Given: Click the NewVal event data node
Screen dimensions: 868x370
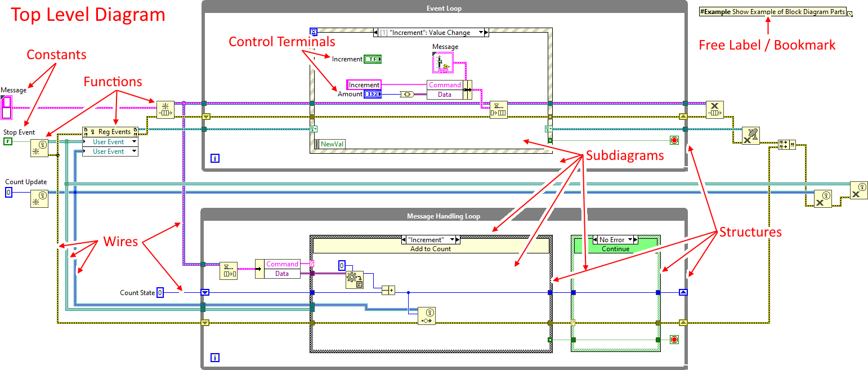Looking at the screenshot, I should [330, 144].
